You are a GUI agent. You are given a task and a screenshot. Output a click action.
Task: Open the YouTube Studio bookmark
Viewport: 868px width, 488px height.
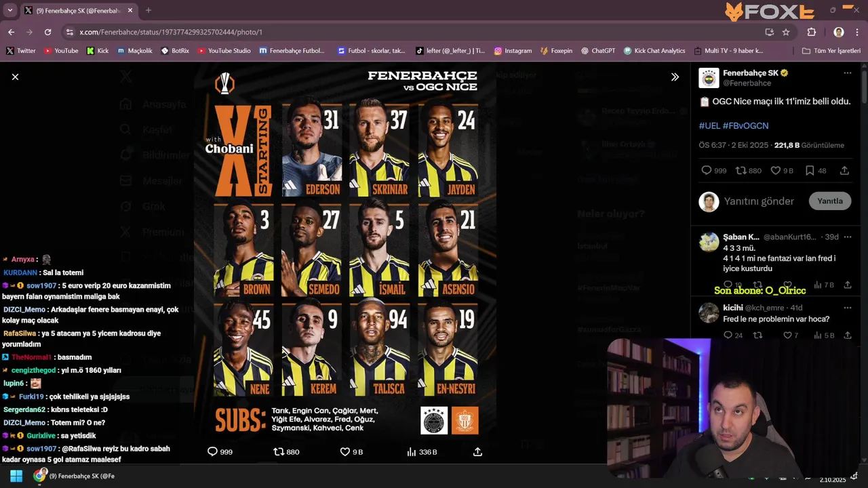[x=224, y=51]
